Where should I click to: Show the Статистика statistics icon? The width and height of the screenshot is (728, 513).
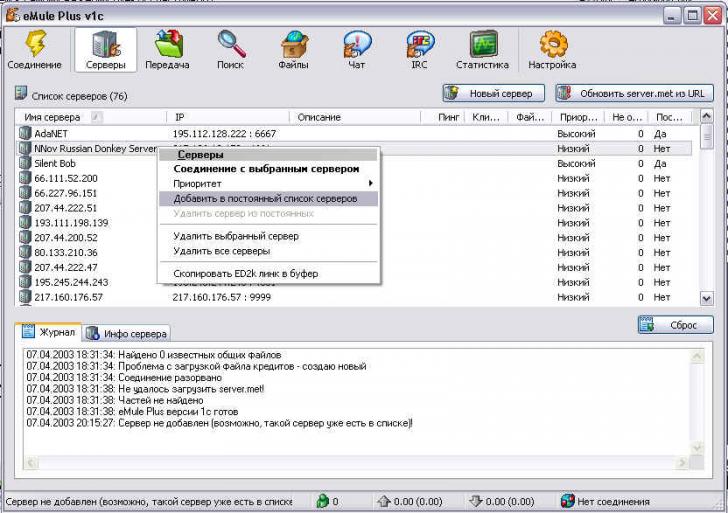tap(483, 46)
